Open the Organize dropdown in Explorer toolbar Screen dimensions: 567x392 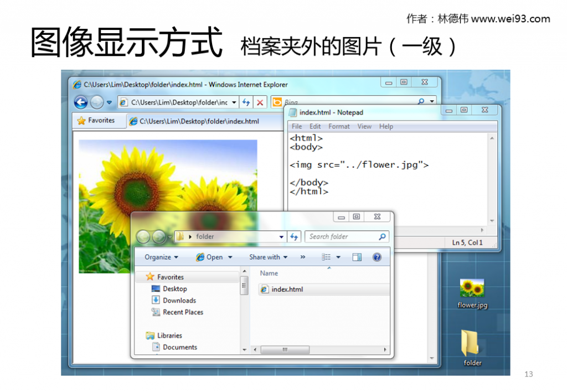[x=161, y=257]
